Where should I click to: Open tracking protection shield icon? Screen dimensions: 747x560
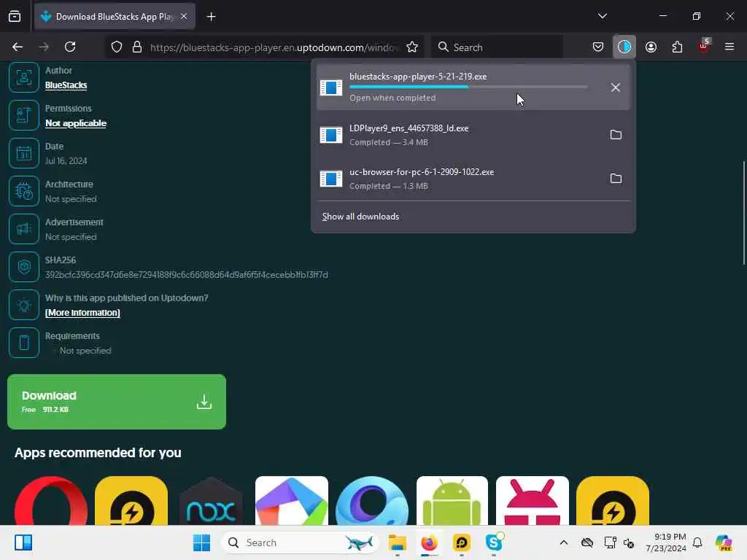coord(117,47)
